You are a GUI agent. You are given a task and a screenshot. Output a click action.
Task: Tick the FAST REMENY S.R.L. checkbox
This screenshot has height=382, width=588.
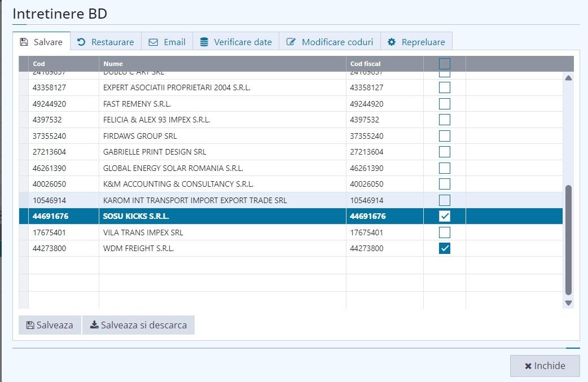(x=444, y=104)
